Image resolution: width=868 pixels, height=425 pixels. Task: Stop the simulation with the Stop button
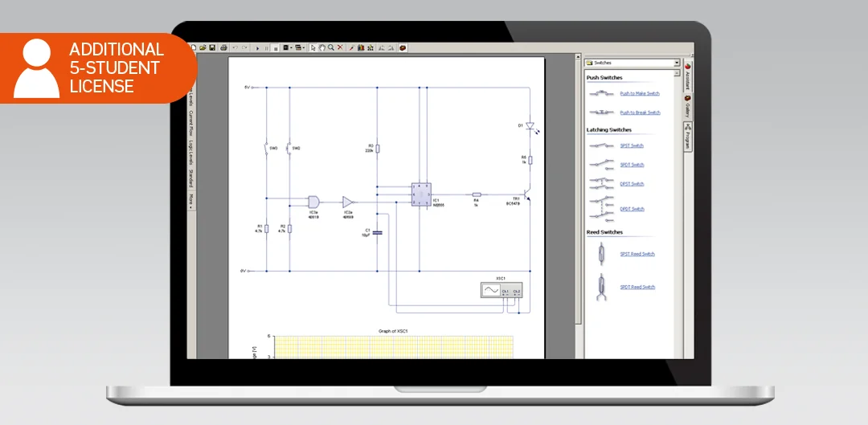[275, 48]
